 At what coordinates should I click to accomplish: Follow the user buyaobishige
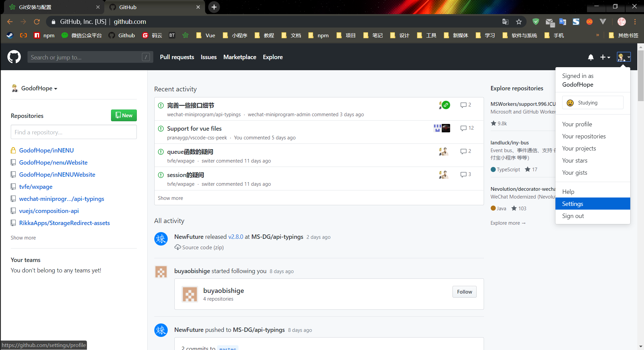[x=464, y=292]
